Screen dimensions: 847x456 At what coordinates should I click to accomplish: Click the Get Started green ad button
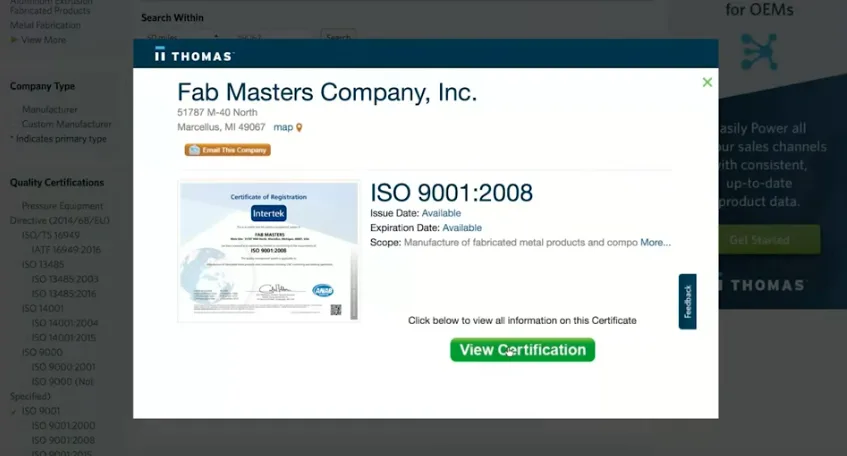click(x=759, y=239)
